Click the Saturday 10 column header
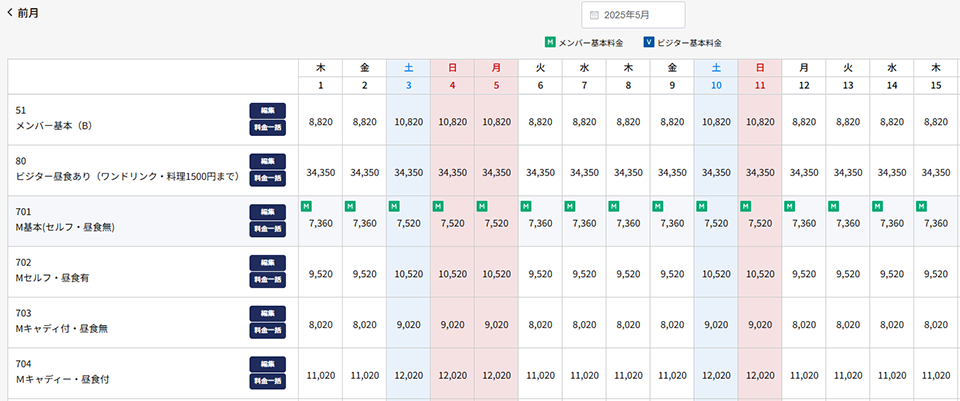960x401 pixels. (716, 76)
